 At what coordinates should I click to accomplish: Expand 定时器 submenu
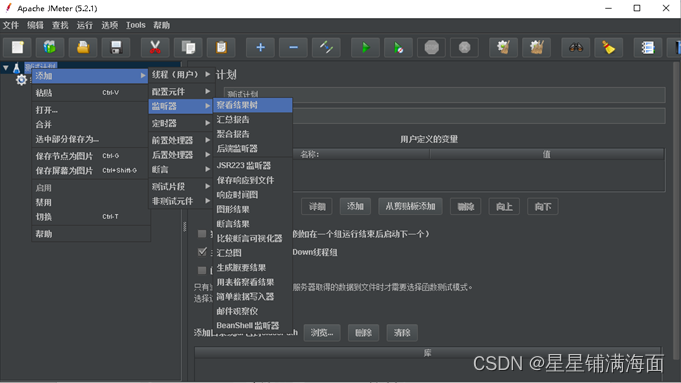point(180,123)
